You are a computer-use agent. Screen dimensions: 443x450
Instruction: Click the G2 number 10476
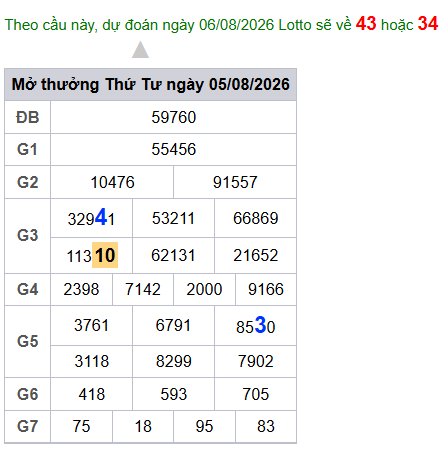112,182
